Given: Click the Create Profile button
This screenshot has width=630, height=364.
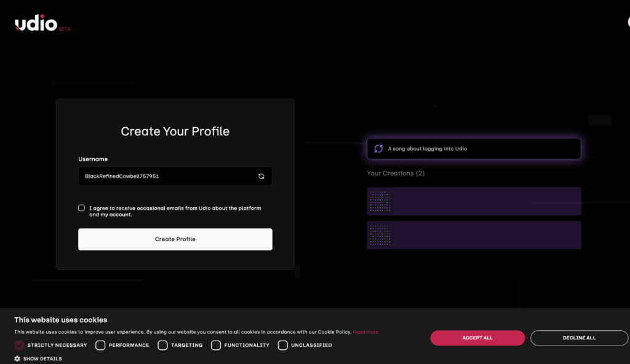Looking at the screenshot, I should pos(175,239).
